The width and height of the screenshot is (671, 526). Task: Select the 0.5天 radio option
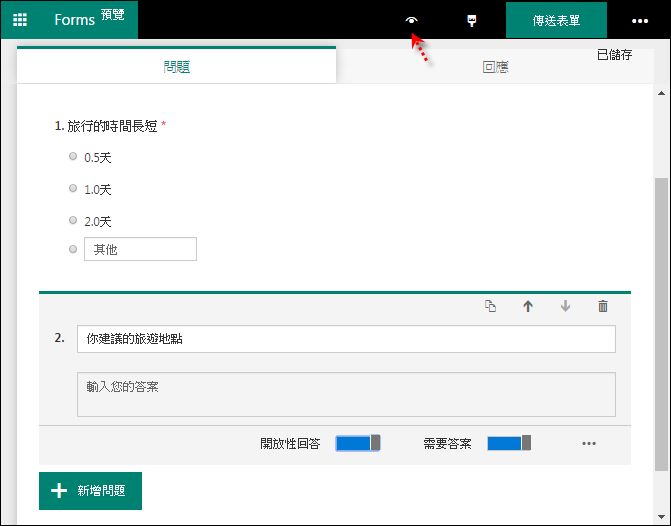73,156
